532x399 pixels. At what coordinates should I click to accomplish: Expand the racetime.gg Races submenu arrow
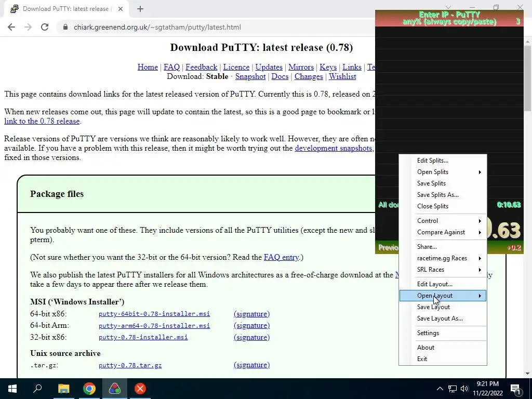click(480, 258)
